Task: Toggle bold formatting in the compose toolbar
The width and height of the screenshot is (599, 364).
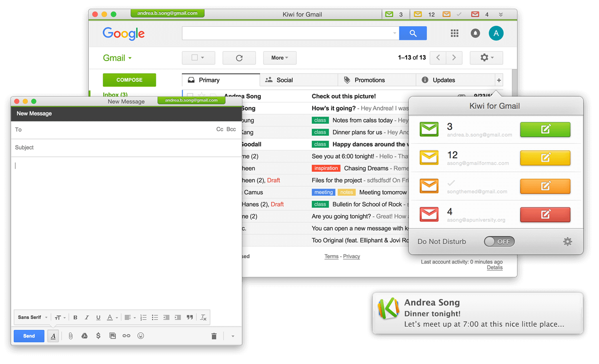Action: pos(75,318)
